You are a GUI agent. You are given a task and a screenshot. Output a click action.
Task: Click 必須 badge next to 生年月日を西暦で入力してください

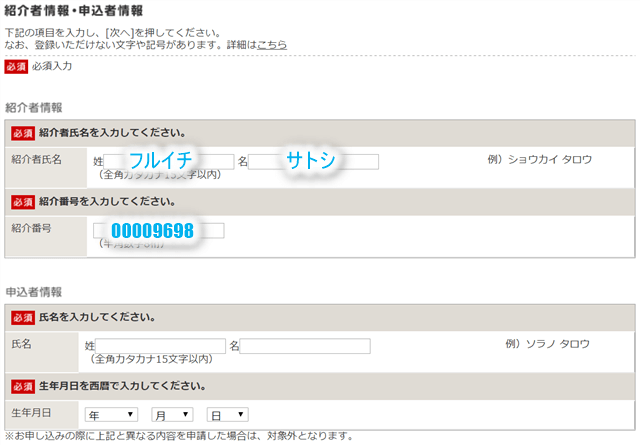pos(23,386)
